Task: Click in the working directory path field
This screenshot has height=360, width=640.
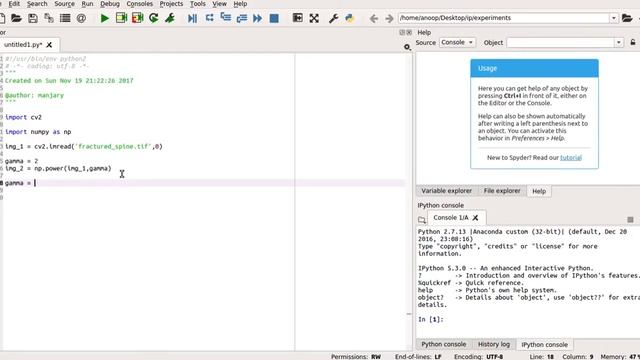Action: point(504,18)
